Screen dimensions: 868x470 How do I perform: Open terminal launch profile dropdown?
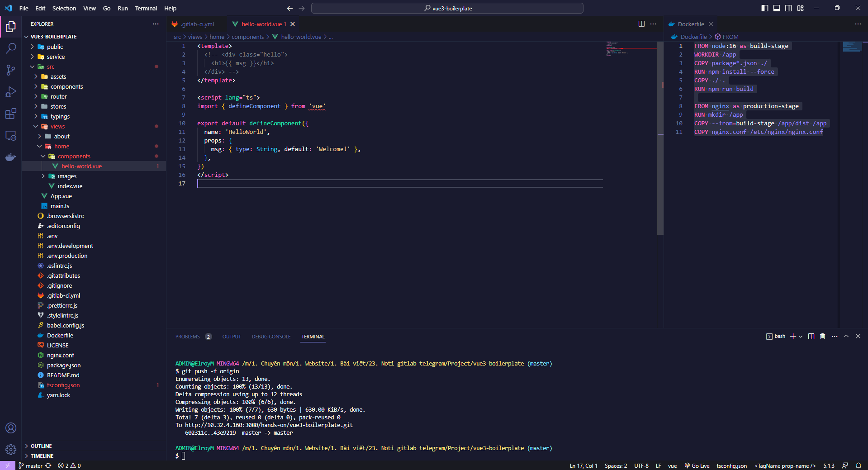click(801, 337)
